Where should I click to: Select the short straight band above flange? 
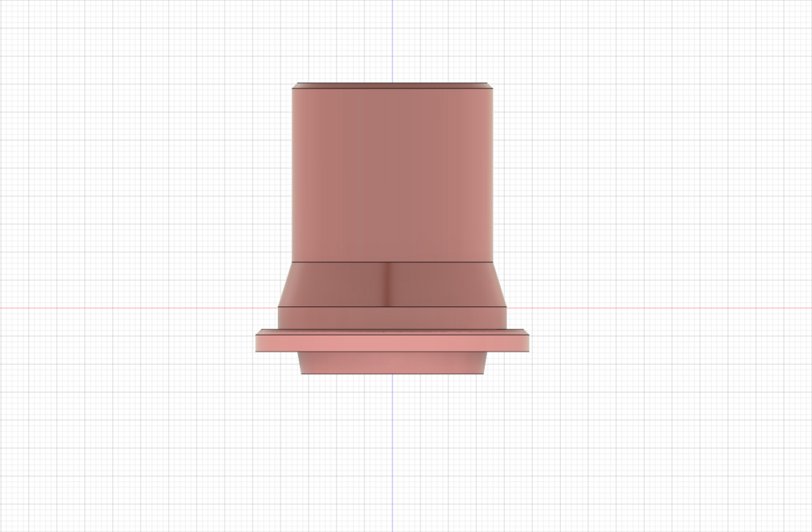pos(392,318)
